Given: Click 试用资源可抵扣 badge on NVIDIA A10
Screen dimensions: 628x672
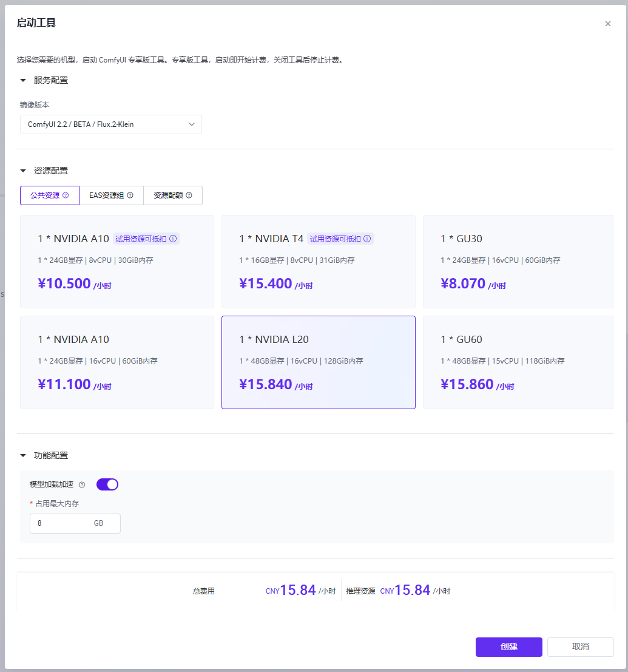Looking at the screenshot, I should tap(146, 239).
